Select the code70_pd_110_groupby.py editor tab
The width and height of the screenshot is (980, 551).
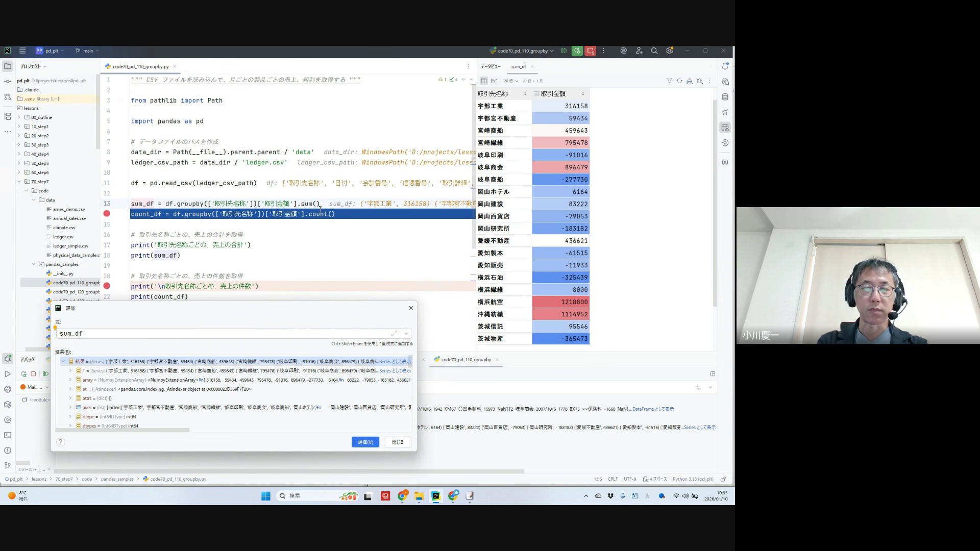pyautogui.click(x=140, y=66)
